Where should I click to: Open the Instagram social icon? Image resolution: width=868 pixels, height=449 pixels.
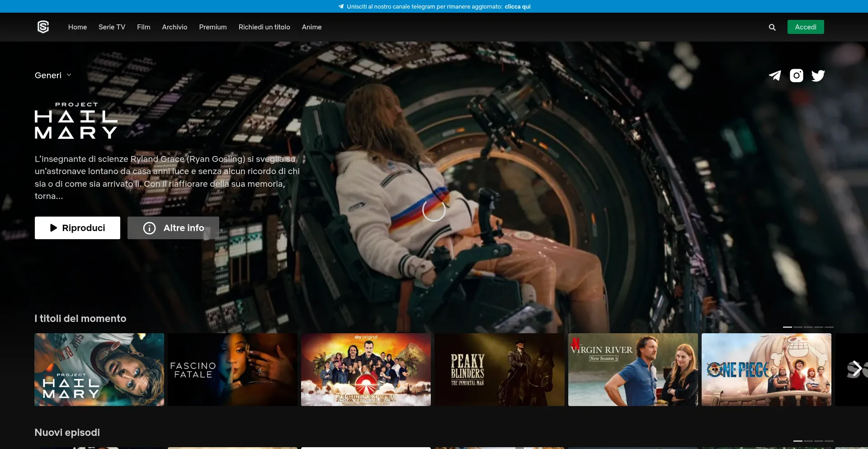tap(797, 76)
